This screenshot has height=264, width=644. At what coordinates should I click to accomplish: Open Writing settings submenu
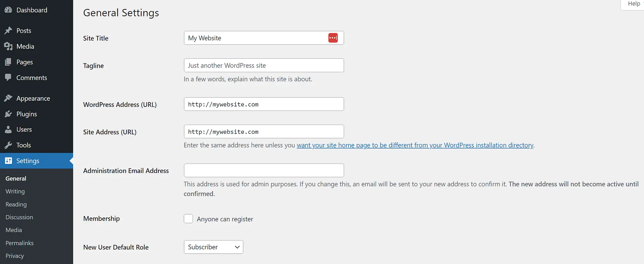tap(15, 191)
